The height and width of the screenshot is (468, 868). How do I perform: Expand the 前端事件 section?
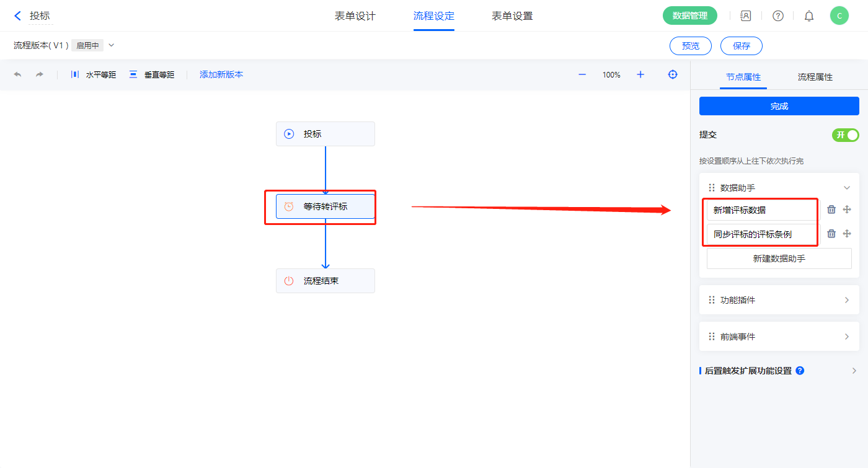click(x=847, y=337)
